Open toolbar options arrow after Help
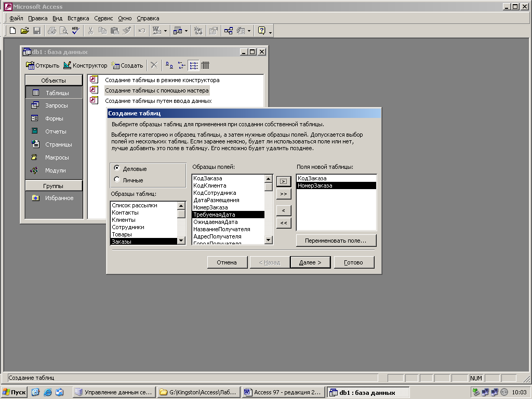 coord(270,32)
